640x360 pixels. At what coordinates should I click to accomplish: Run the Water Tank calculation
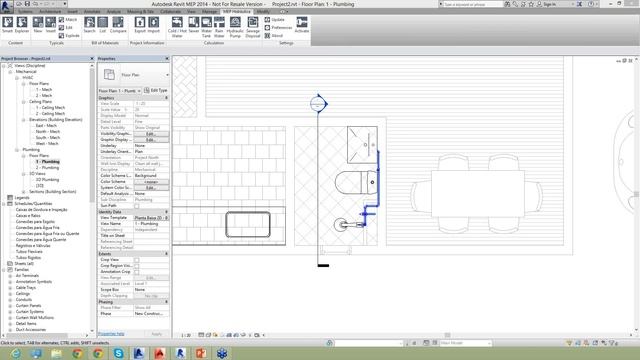click(207, 27)
